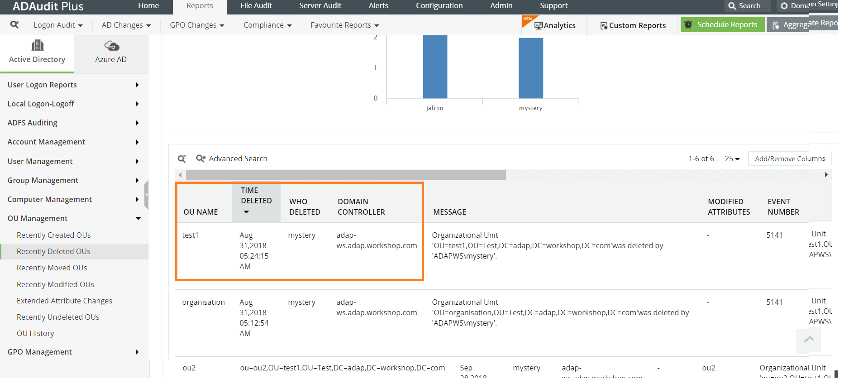Click the Event Number column header
The image size is (868, 384).
point(783,206)
